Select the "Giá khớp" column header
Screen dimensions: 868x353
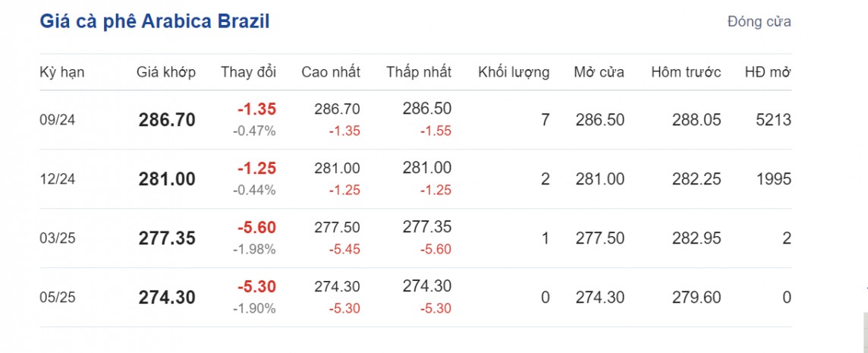point(166,73)
